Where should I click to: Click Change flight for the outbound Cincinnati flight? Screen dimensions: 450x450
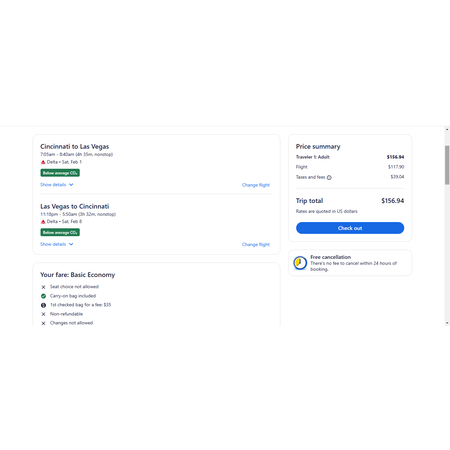point(256,185)
